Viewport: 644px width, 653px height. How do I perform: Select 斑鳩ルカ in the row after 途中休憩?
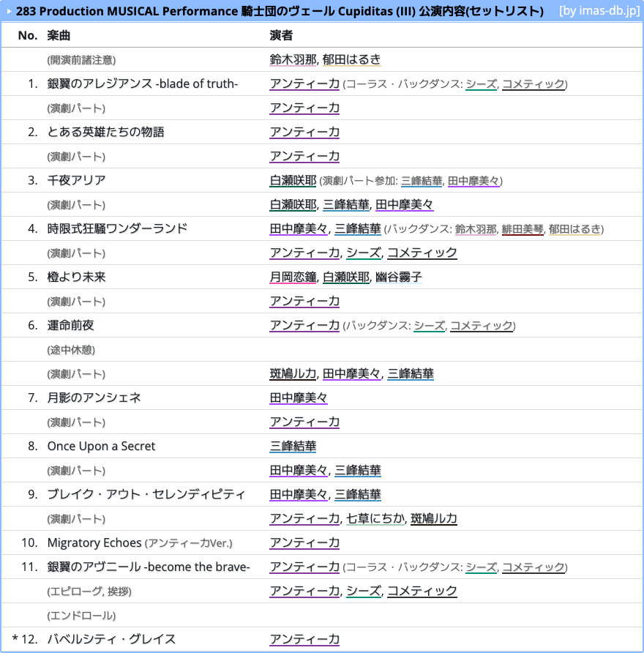click(x=293, y=374)
